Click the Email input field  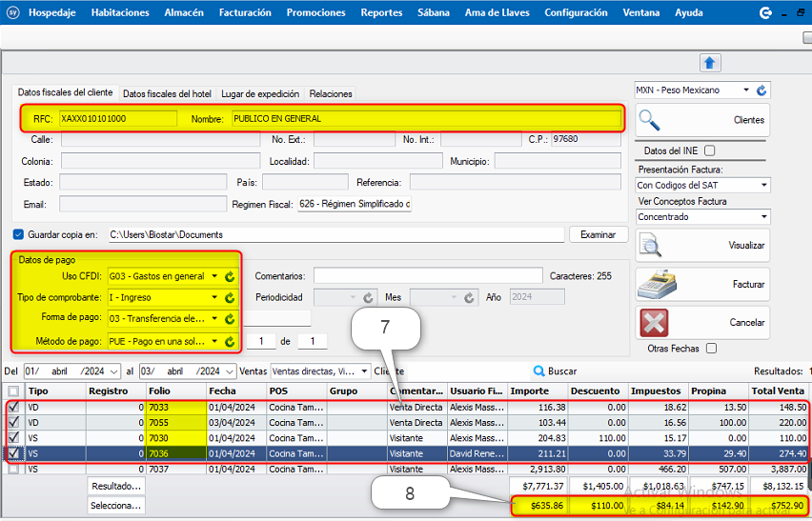[143, 204]
